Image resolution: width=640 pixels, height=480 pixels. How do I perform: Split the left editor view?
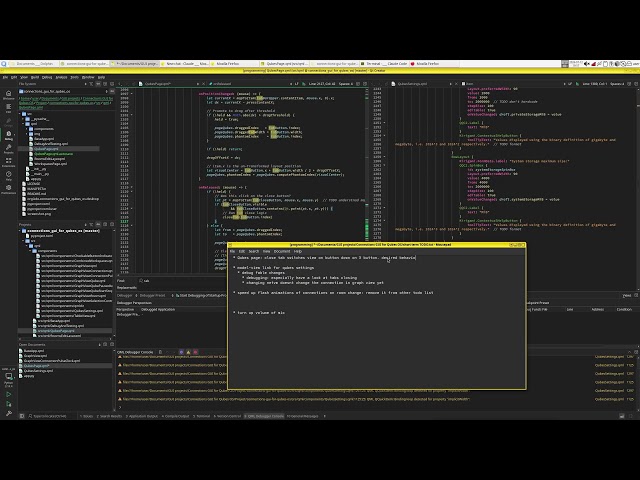(x=358, y=84)
